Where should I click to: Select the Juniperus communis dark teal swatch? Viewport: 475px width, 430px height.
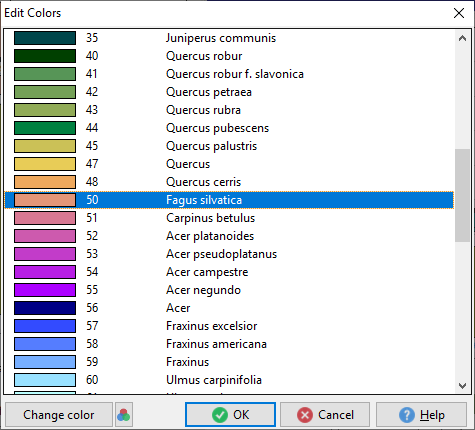coord(45,38)
